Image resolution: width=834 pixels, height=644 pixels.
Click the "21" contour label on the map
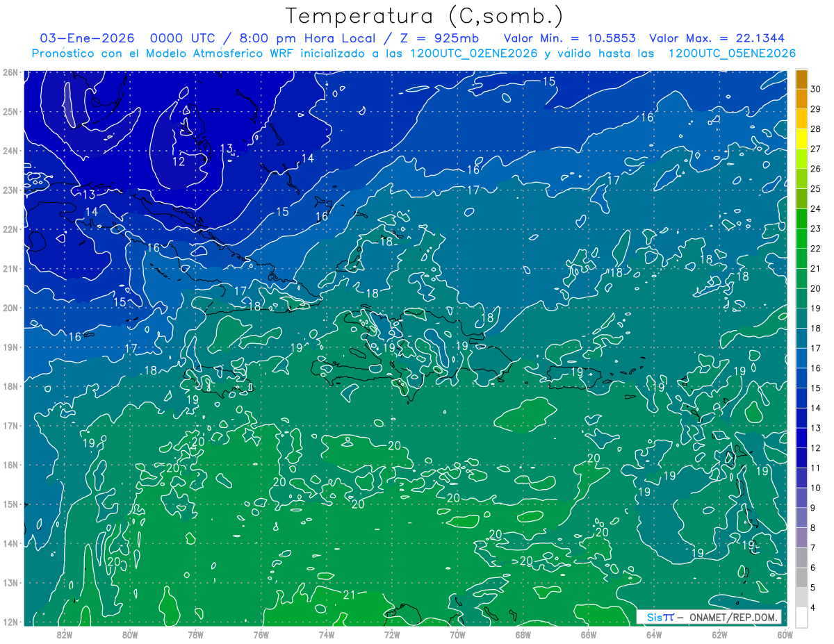349,594
